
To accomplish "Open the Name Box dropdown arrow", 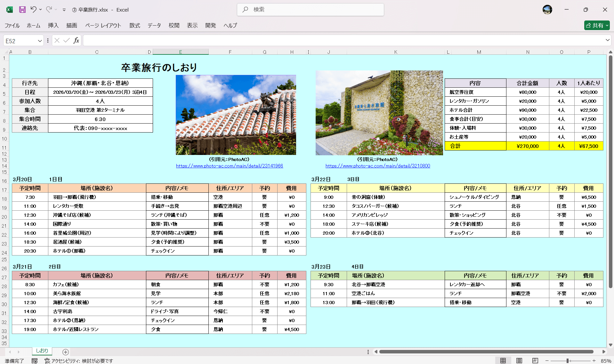I will [x=40, y=40].
